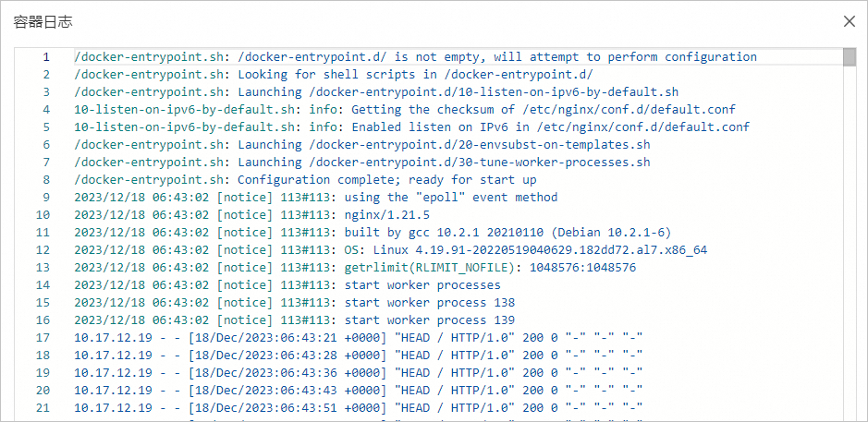Screen dimensions: 868x422
Task: Click the 'Configuration complete' log line
Action: pos(305,180)
